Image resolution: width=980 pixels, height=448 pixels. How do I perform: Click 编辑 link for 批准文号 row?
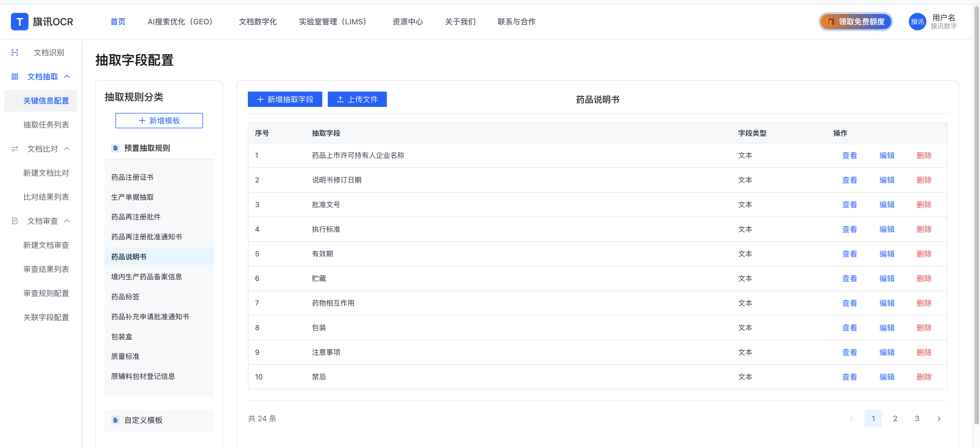tap(886, 205)
